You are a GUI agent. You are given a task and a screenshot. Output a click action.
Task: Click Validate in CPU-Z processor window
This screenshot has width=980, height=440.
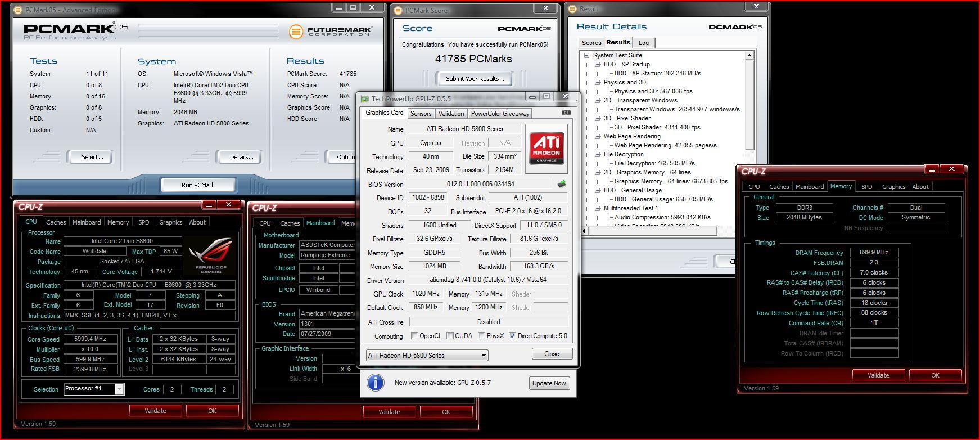(155, 411)
